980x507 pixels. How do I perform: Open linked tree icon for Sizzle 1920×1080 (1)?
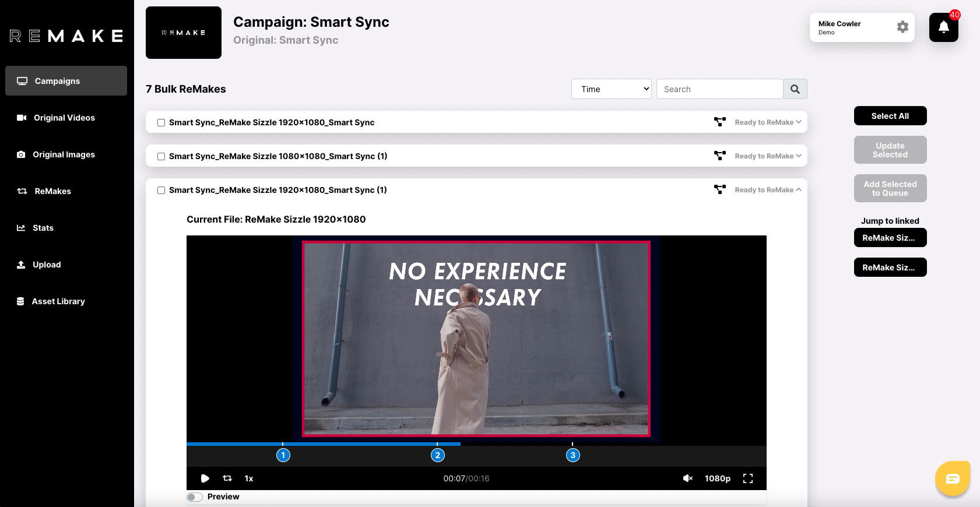tap(720, 189)
